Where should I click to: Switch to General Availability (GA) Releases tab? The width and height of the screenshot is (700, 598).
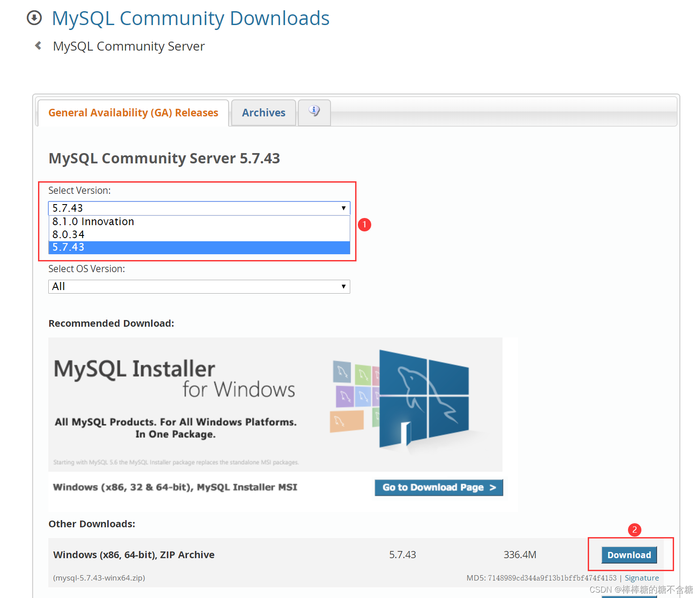pyautogui.click(x=133, y=113)
